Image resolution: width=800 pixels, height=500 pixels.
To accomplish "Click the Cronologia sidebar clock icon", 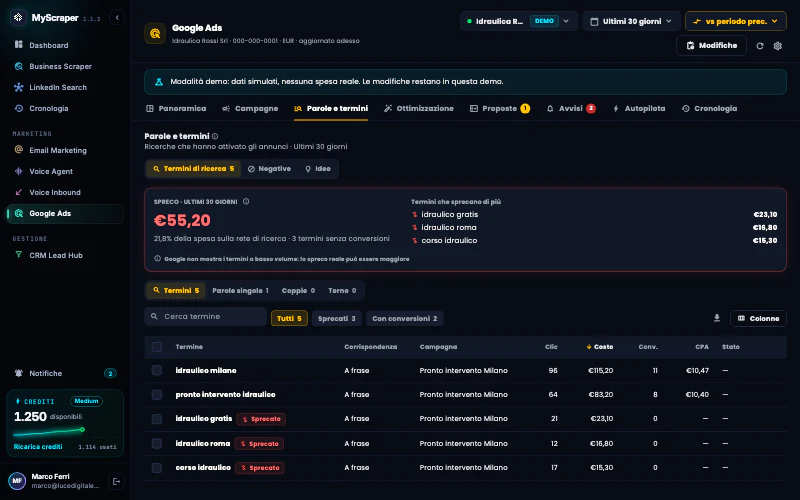I will tap(19, 108).
